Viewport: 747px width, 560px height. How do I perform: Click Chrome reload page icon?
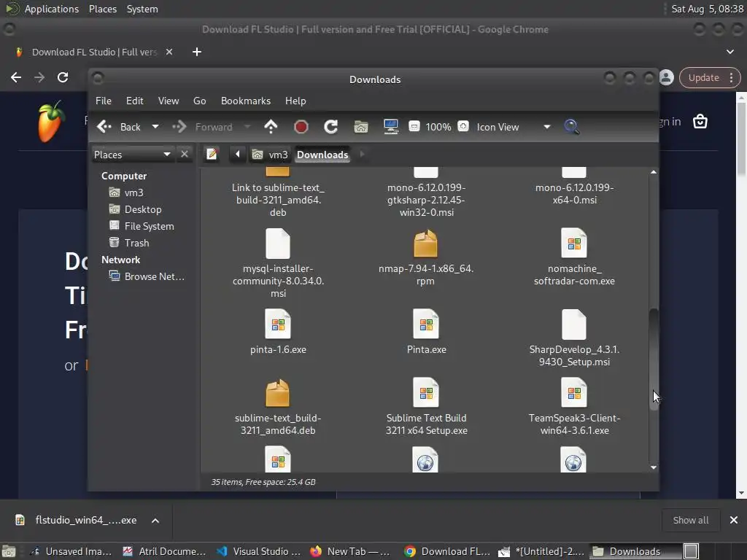pos(63,77)
